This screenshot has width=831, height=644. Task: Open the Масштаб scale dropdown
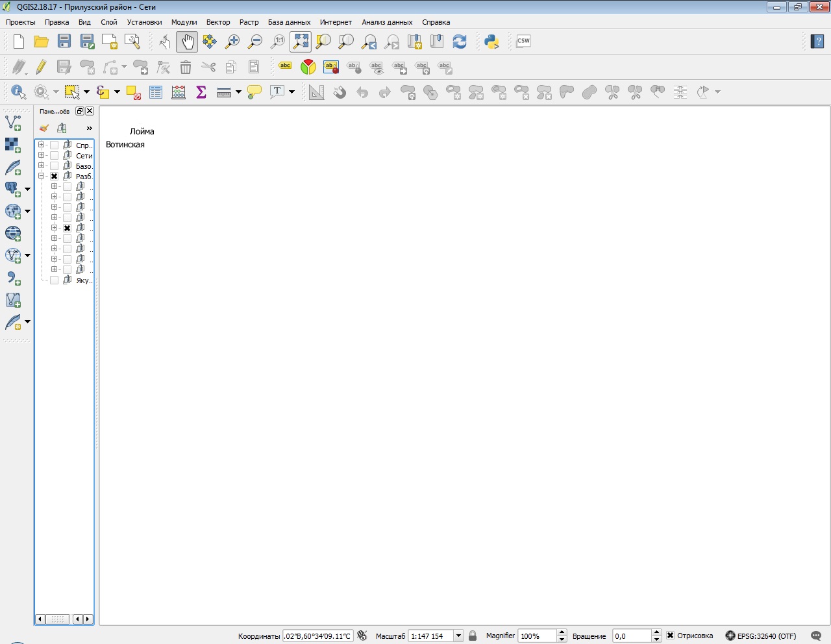click(458, 636)
